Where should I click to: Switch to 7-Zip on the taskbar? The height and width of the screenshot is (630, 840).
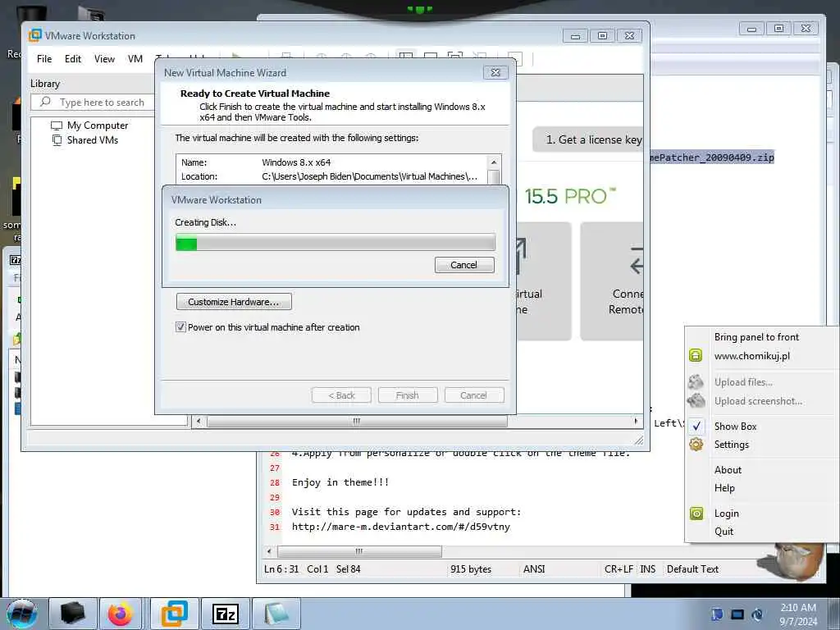[225, 614]
